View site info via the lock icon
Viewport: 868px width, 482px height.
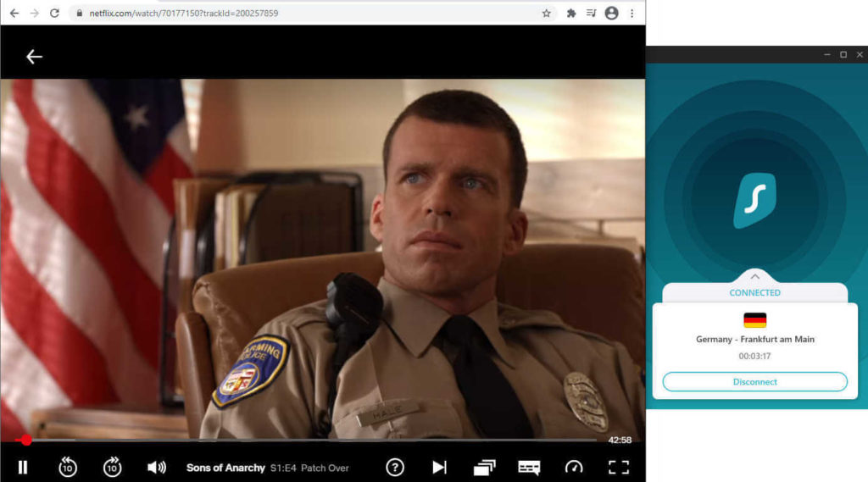coord(79,14)
